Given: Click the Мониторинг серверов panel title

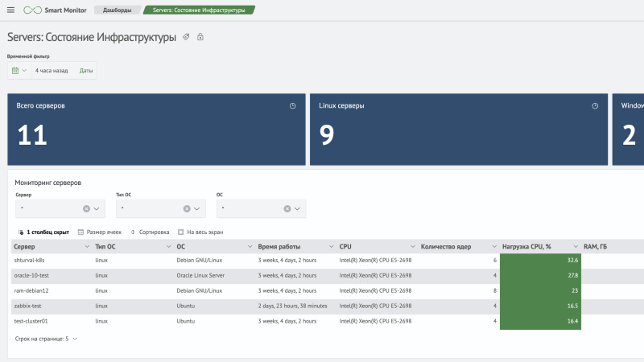Looking at the screenshot, I should (47, 183).
